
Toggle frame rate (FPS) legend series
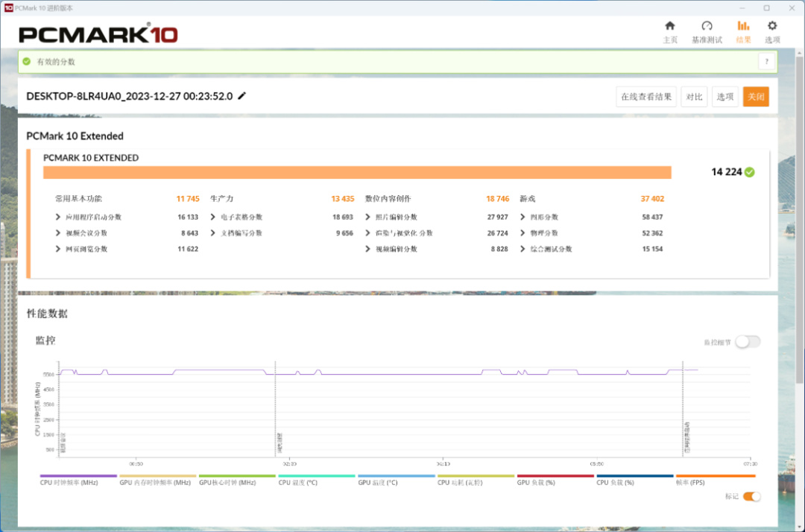716,480
